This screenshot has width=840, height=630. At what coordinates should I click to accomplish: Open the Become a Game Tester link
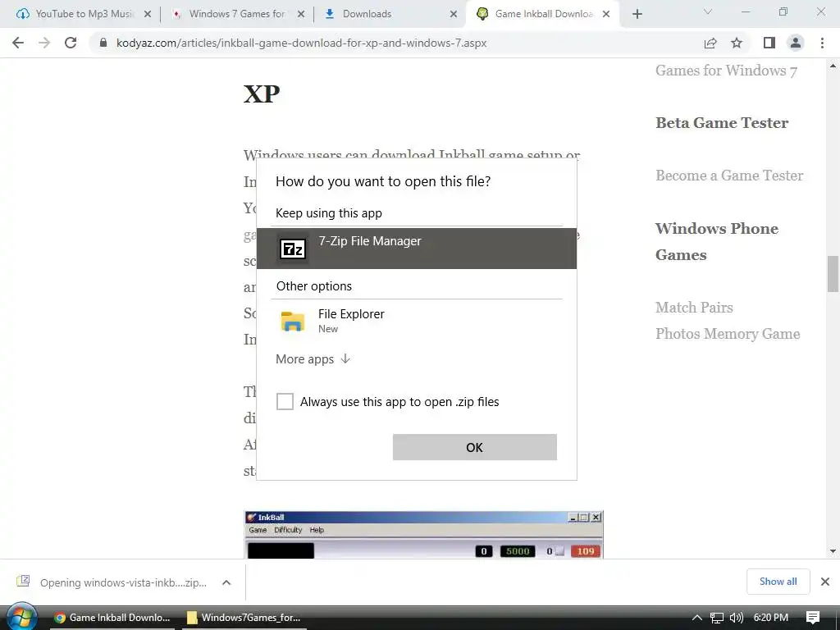point(729,176)
